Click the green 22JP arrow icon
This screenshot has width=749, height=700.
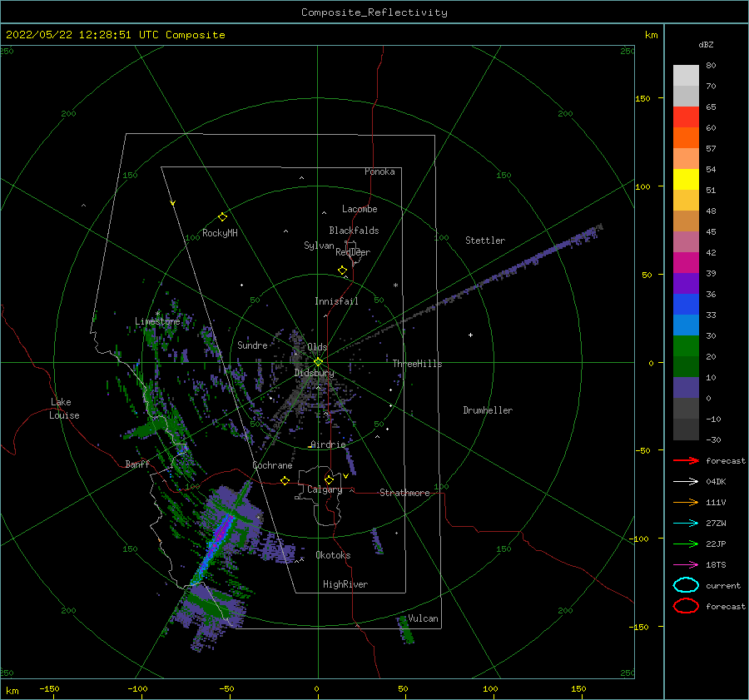(x=686, y=544)
